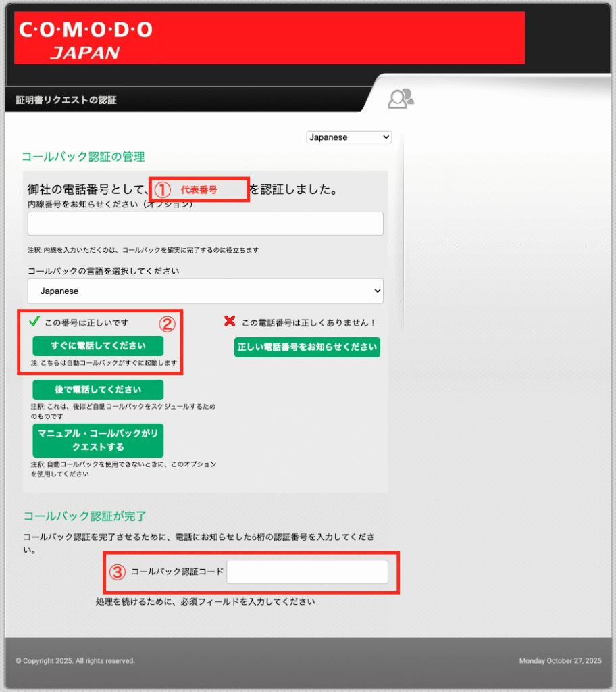Click the コールバック認証の管理 heading
This screenshot has height=692, width=616.
click(83, 157)
